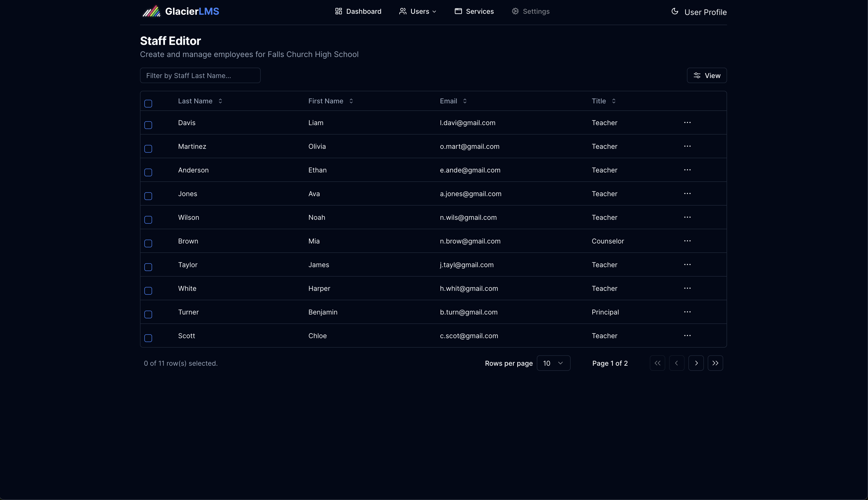Open User Profile
Image resolution: width=868 pixels, height=500 pixels.
(705, 12)
